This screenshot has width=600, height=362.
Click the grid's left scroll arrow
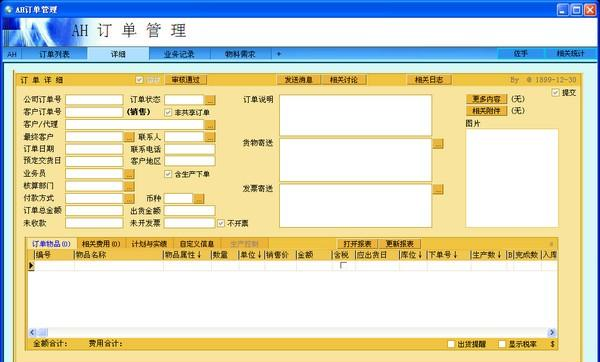(x=32, y=333)
